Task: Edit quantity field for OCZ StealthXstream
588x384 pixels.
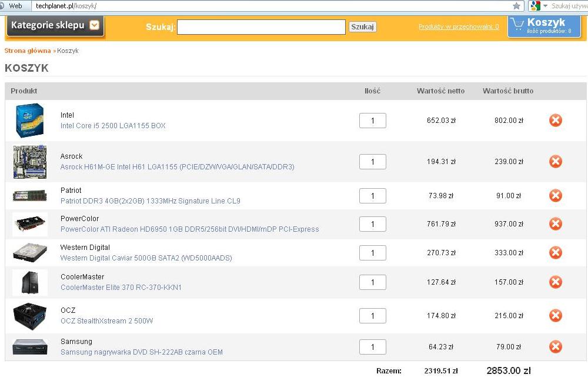Action: pyautogui.click(x=372, y=316)
